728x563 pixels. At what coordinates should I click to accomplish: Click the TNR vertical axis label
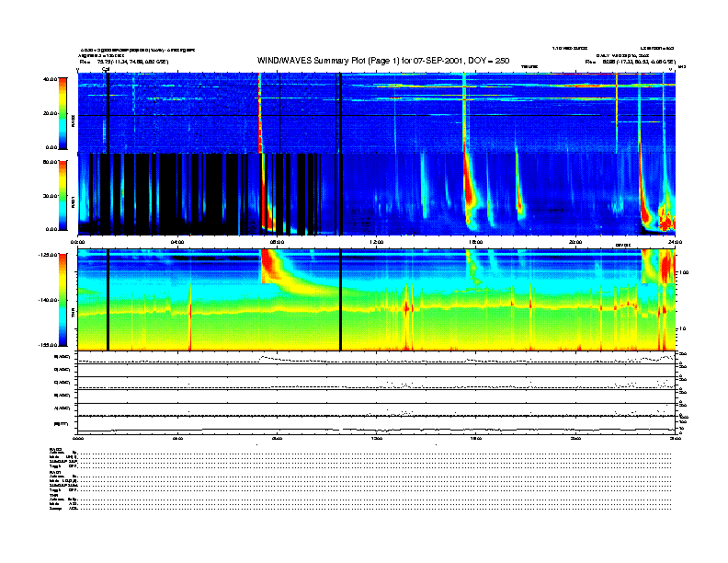[73, 315]
